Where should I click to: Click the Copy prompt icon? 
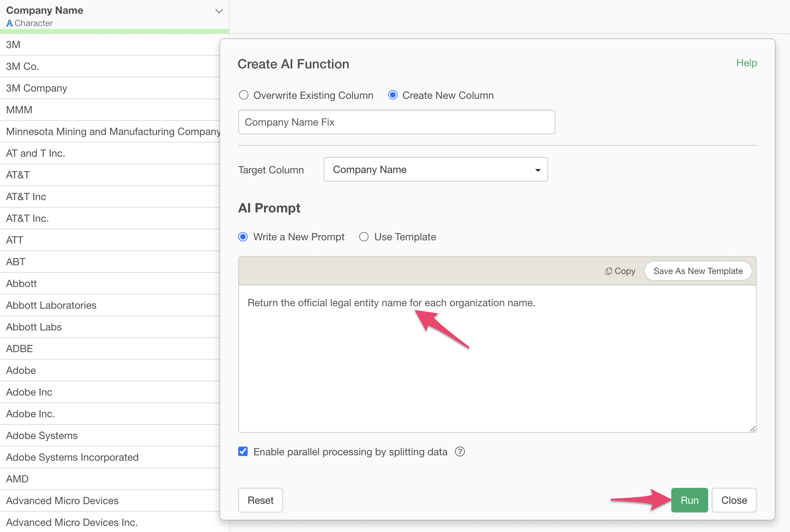(609, 271)
